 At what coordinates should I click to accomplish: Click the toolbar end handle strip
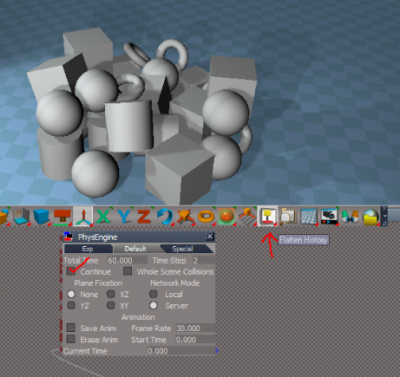click(x=384, y=216)
